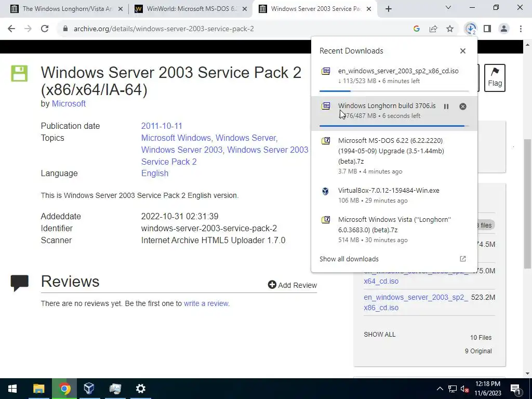Open VirtualBox from taskbar

click(x=89, y=389)
